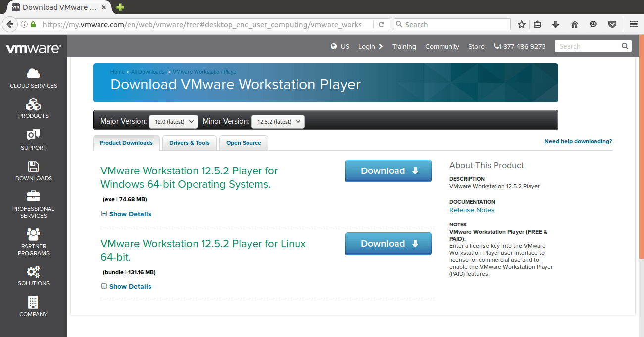This screenshot has width=644, height=337.
Task: Reload the current page
Action: point(381,24)
